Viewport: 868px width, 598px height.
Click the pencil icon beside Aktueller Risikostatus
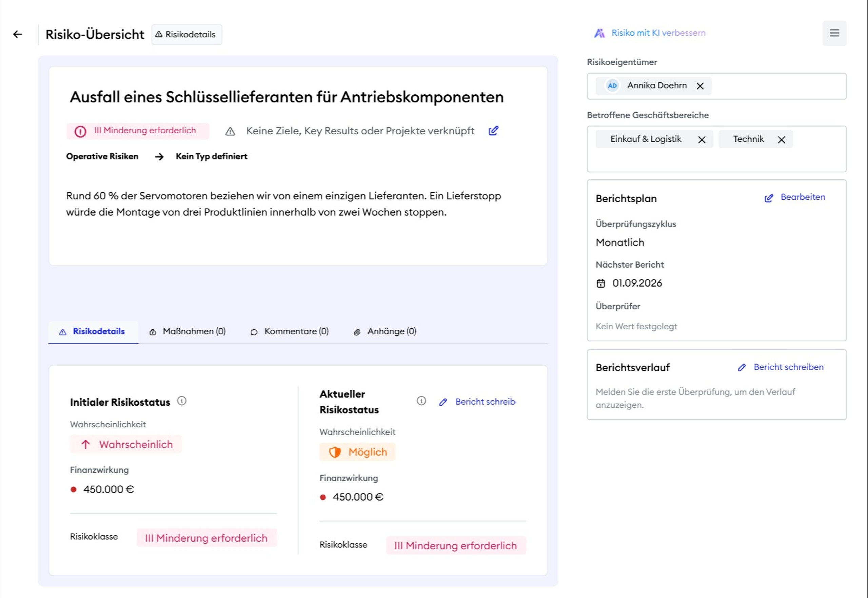pos(443,402)
